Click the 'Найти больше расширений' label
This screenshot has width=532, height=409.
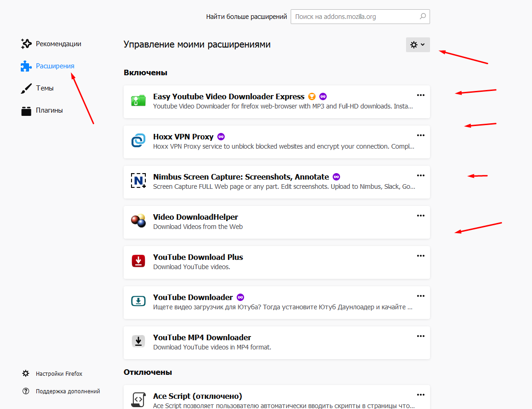coord(246,17)
